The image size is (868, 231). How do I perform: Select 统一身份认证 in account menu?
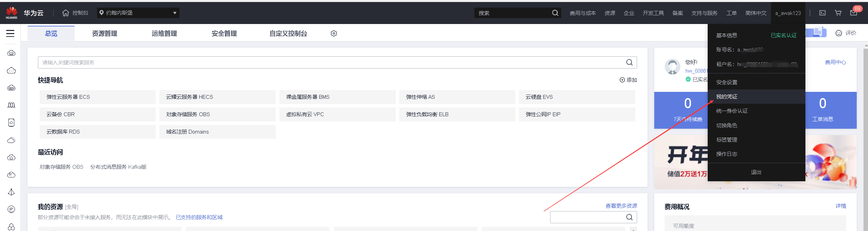point(756,111)
